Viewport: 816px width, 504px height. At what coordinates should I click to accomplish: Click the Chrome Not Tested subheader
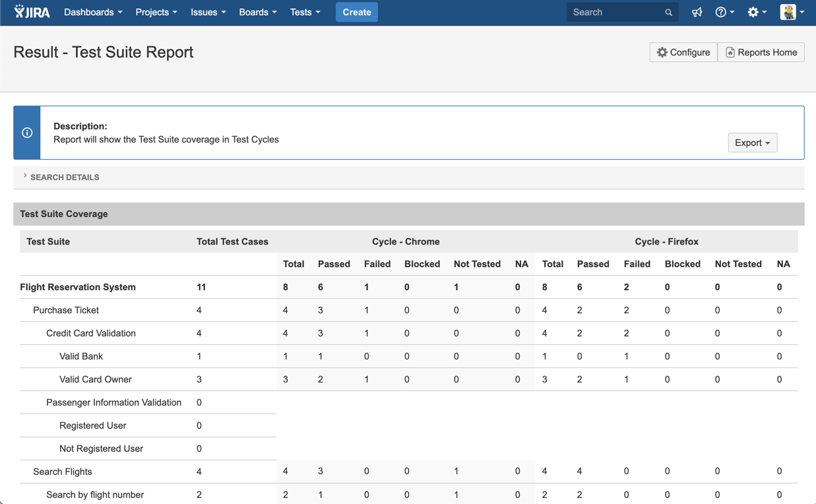pyautogui.click(x=477, y=264)
